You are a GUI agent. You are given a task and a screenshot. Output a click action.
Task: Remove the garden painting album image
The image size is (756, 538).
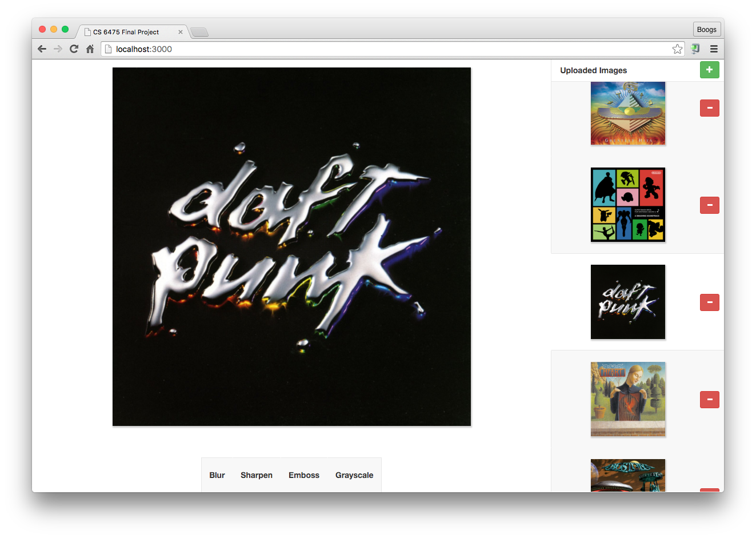[710, 399]
